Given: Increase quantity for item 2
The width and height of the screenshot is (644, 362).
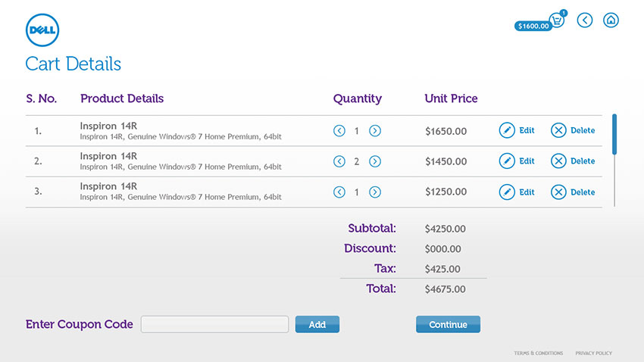Looking at the screenshot, I should (374, 161).
